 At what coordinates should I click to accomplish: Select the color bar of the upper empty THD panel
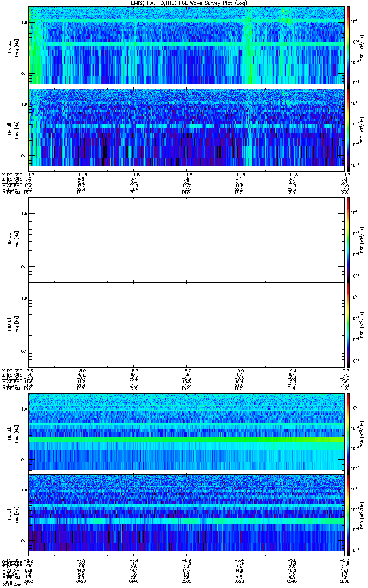pyautogui.click(x=348, y=239)
